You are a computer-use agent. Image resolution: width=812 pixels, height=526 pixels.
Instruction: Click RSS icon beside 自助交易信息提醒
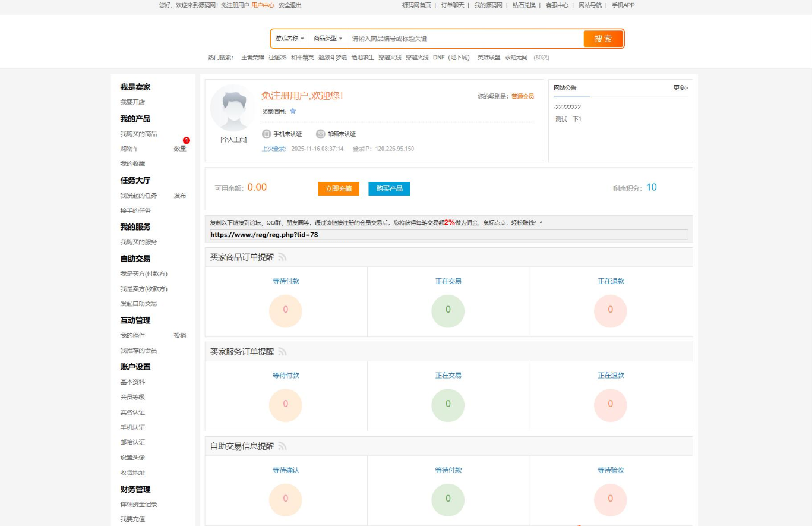[x=282, y=446]
